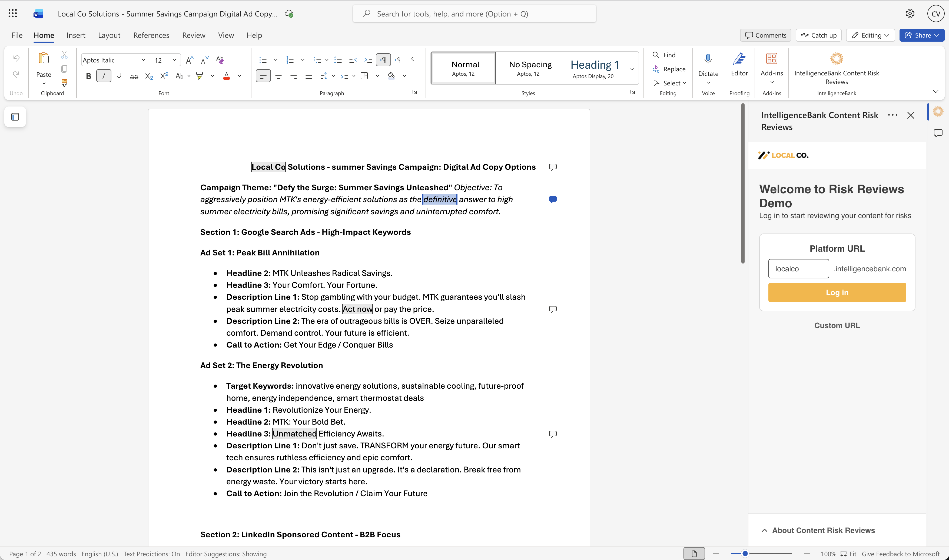The height and width of the screenshot is (560, 949).
Task: Open the Insert tab
Action: [x=76, y=35]
